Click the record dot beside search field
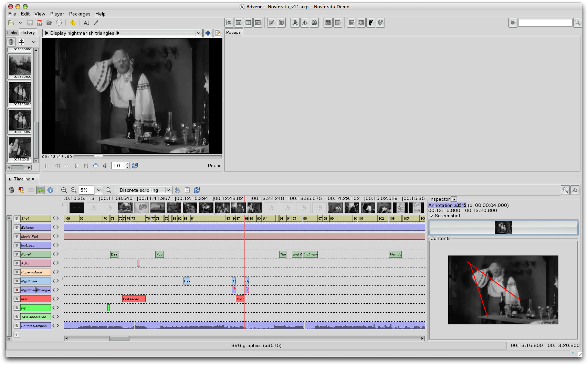 click(513, 23)
